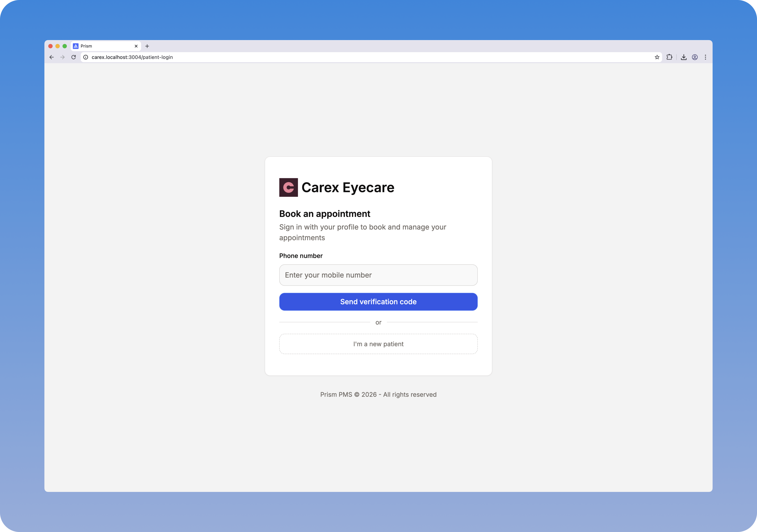Viewport: 757px width, 532px height.
Task: Click the browser forward arrow
Action: tap(62, 57)
